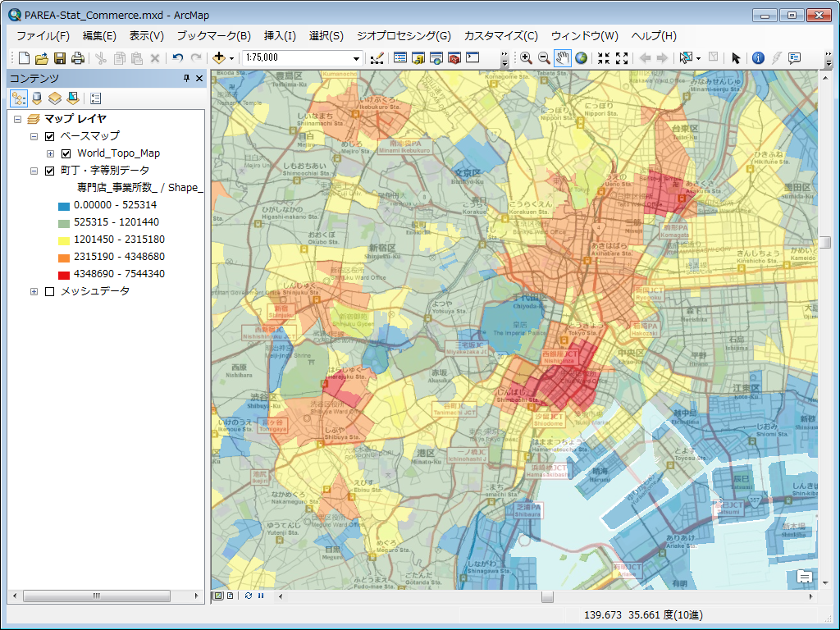This screenshot has height=630, width=840.
Task: Pause map drawing
Action: (x=261, y=596)
